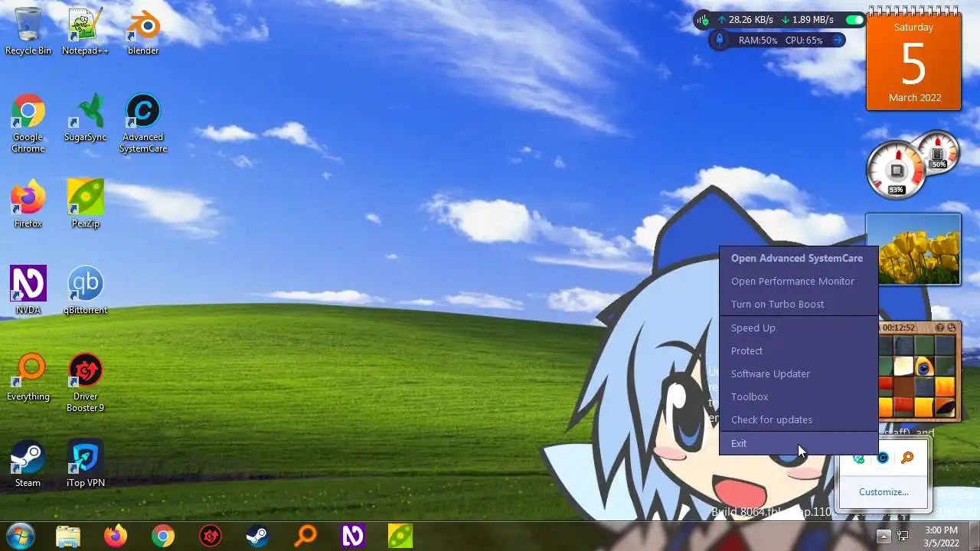Select the Steam desktop shortcut

tap(28, 464)
